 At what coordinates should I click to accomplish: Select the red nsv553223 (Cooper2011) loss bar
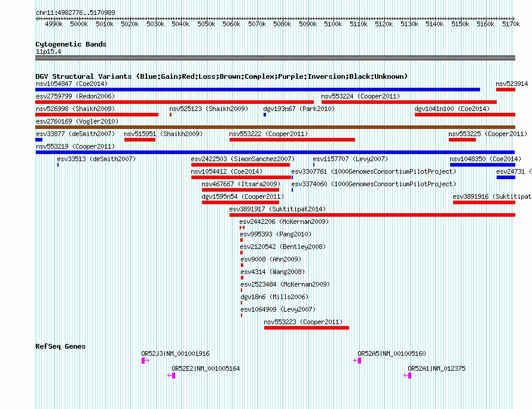[x=307, y=328]
